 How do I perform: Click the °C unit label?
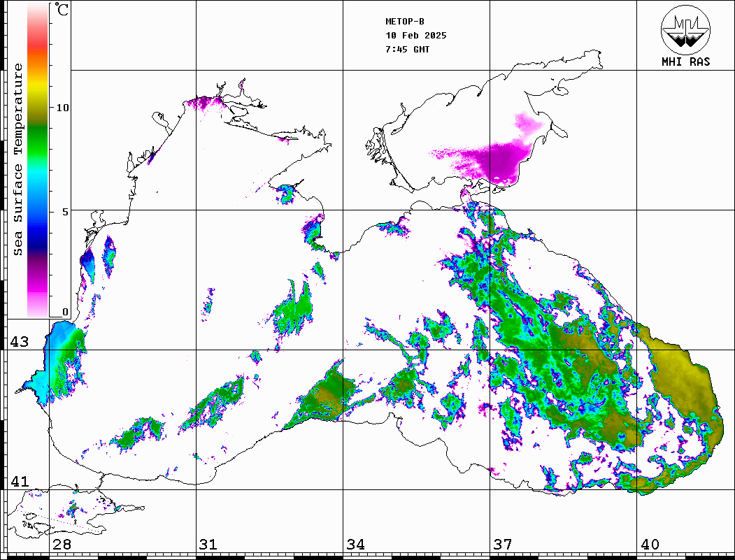[62, 9]
